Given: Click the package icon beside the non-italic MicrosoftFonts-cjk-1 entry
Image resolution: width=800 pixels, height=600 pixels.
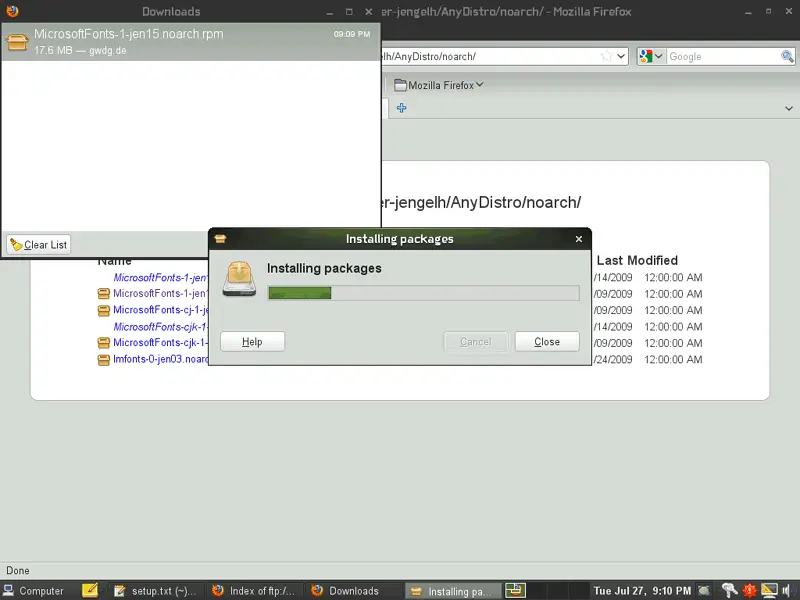Looking at the screenshot, I should tap(104, 342).
